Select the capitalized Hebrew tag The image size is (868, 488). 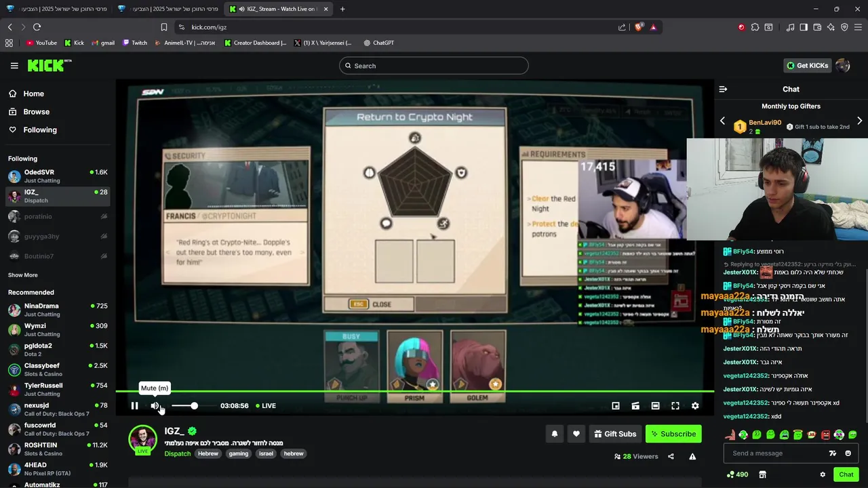208,453
